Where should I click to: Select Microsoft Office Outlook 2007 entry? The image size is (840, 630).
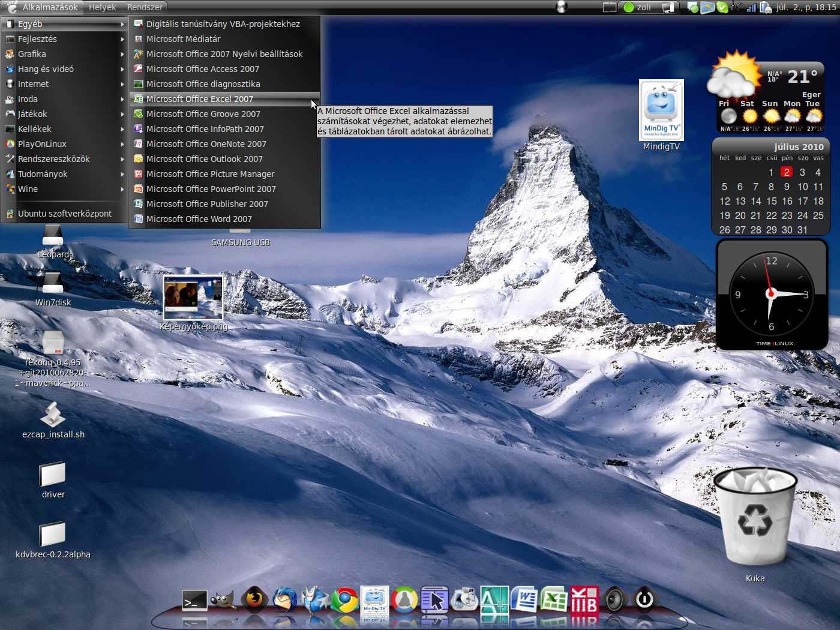(x=224, y=159)
